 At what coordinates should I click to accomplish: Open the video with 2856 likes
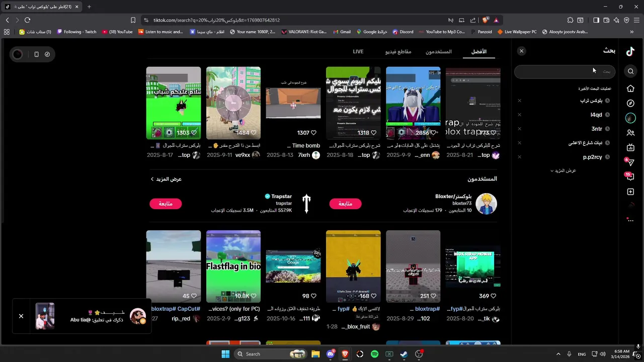click(413, 103)
